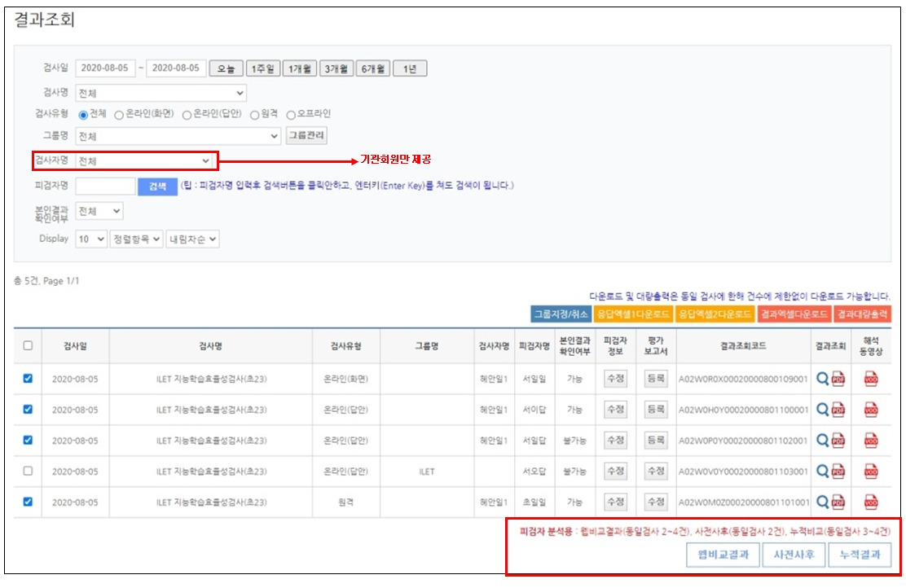
Task: Open PDF result for 초일일 row
Action: click(838, 502)
